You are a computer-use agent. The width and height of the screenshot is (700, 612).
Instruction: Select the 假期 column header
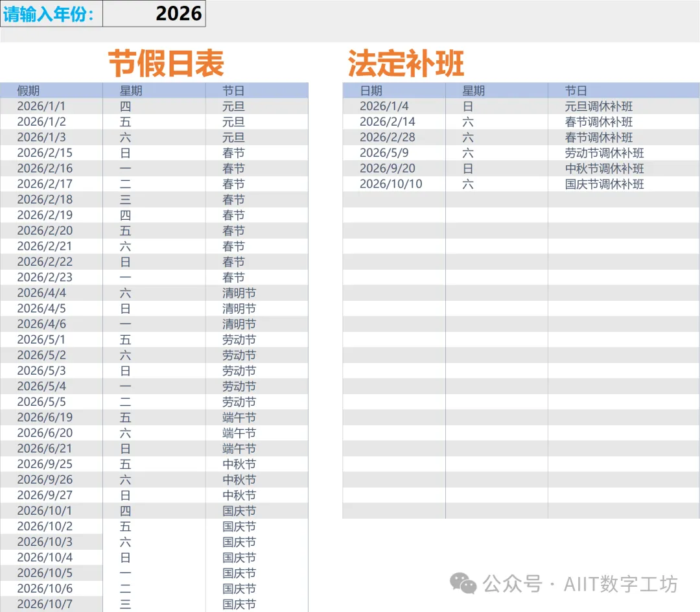29,91
